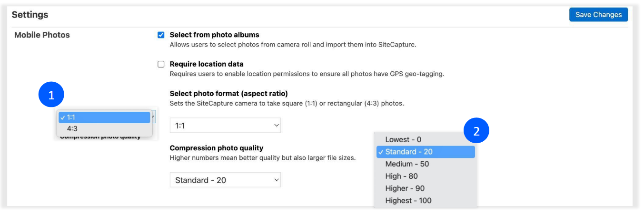Click the chevron arrow on the 1:1 dropdown
The height and width of the screenshot is (214, 644).
tap(276, 126)
